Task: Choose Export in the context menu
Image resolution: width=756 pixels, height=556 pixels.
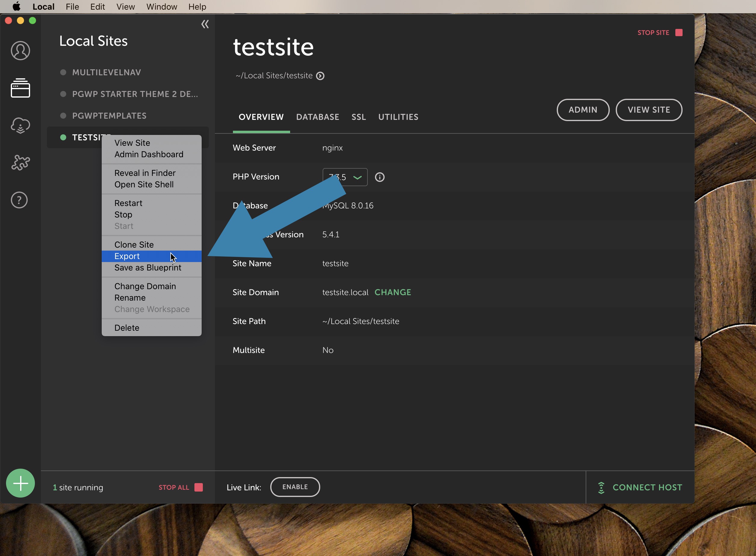Action: [152, 256]
